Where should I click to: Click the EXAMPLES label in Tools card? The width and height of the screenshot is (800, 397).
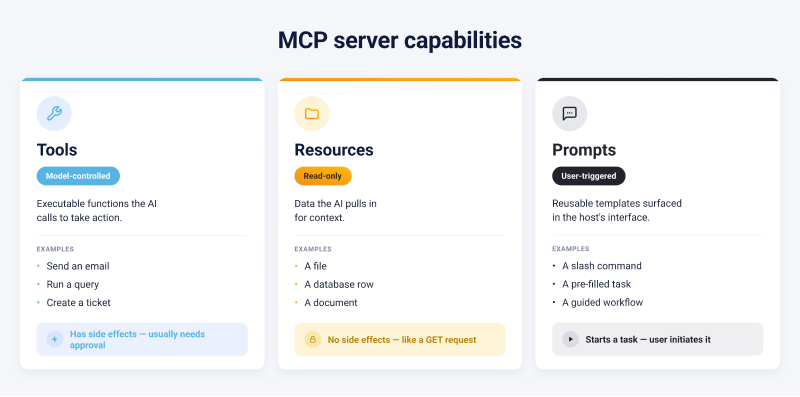pos(55,250)
